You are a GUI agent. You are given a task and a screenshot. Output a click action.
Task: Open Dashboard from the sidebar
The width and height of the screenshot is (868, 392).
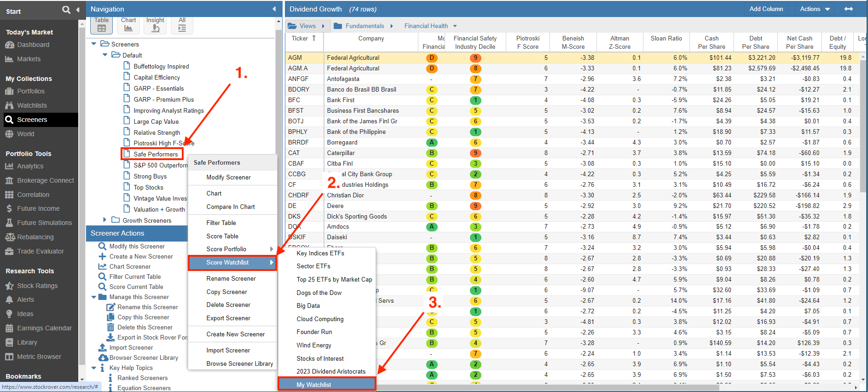pyautogui.click(x=33, y=45)
